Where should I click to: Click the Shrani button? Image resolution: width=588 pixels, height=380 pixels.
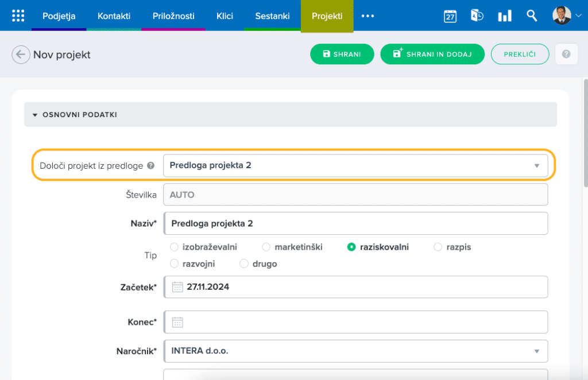342,55
